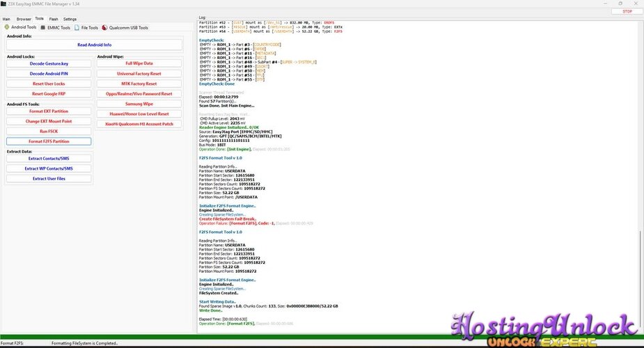Click Decode Android PIN button
644x348 pixels.
(49, 74)
